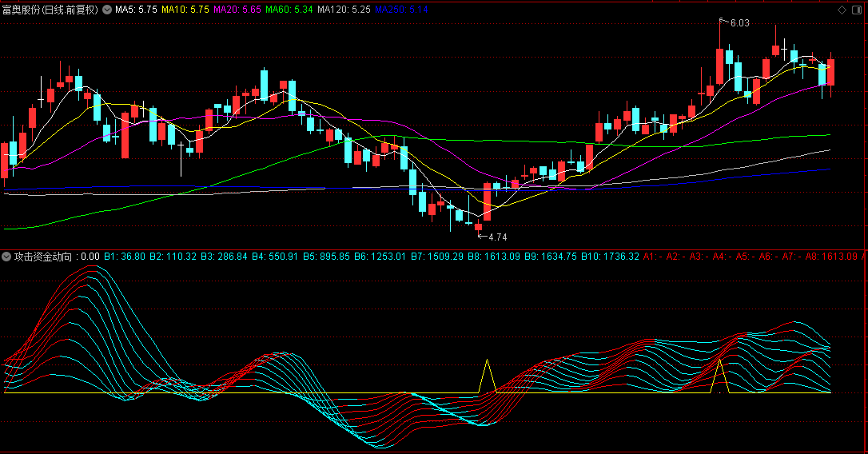
Task: Click the 富奥股份(日线,前复权) chart title
Action: click(x=50, y=10)
